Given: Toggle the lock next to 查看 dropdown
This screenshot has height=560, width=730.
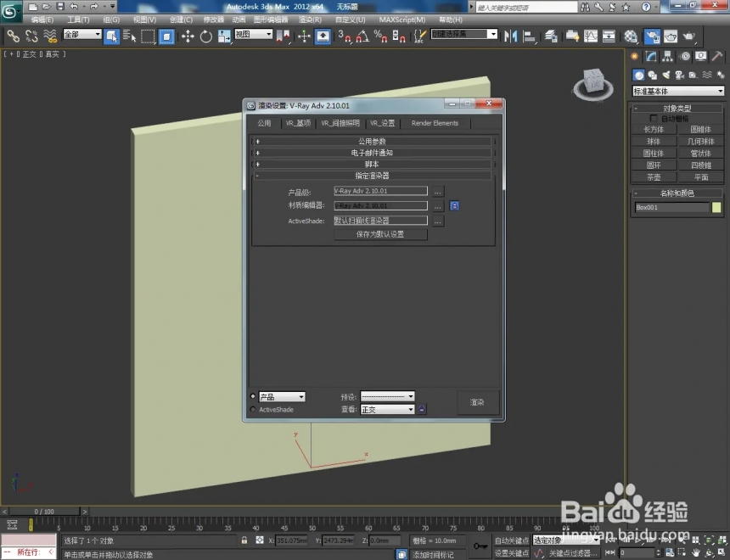Looking at the screenshot, I should (422, 409).
